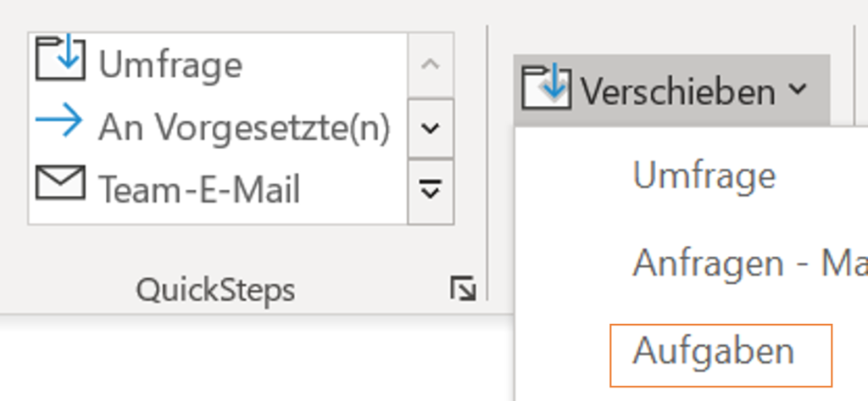Click blank white area beneath the QuickSteps ribbon
This screenshot has width=868, height=401.
tap(254, 360)
